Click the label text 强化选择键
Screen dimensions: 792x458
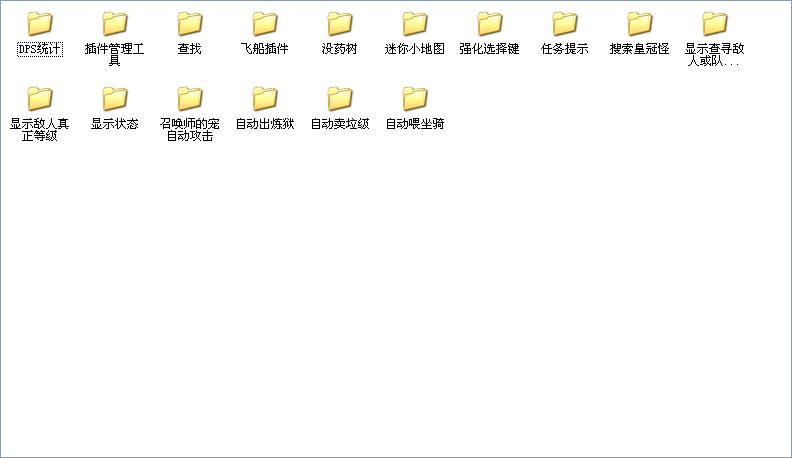[489, 49]
